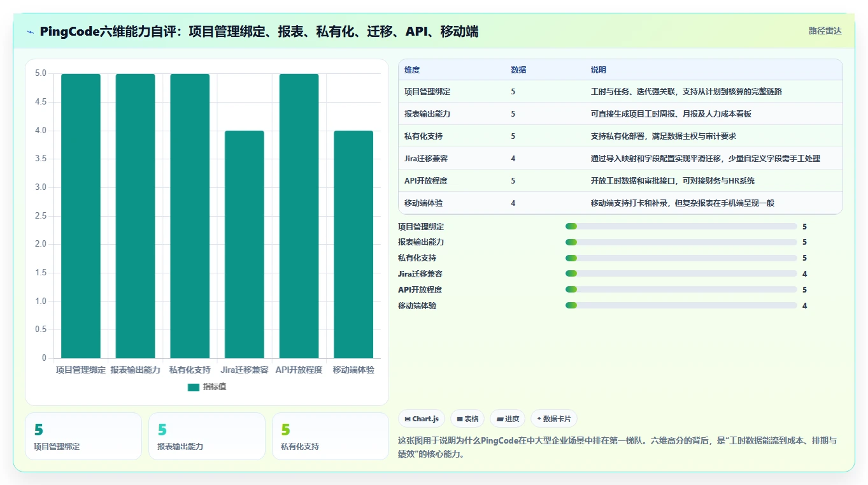Open the 私有化支持 data card
The image size is (868, 485).
click(x=331, y=437)
